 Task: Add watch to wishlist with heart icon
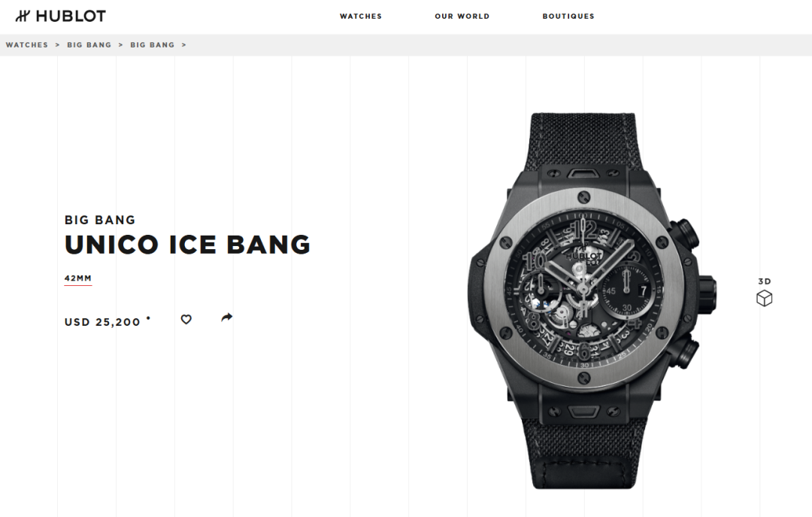pyautogui.click(x=186, y=319)
